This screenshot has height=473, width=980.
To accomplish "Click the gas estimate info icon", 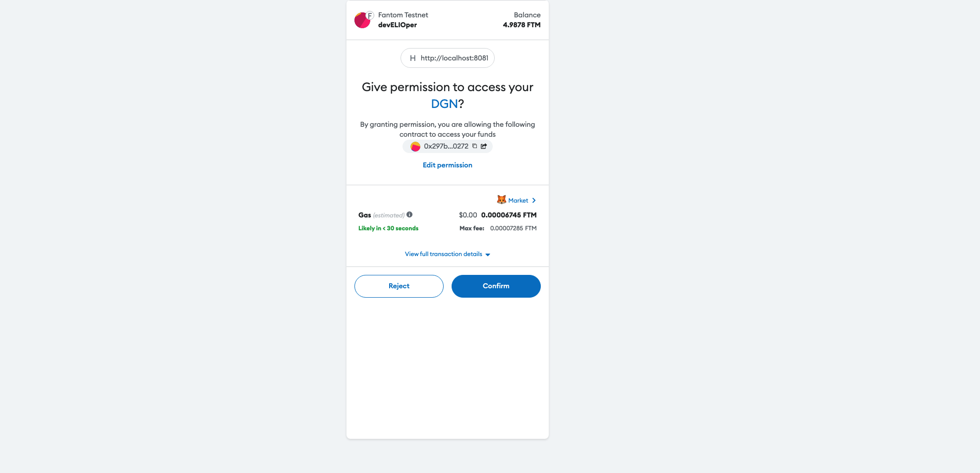I will click(x=409, y=214).
